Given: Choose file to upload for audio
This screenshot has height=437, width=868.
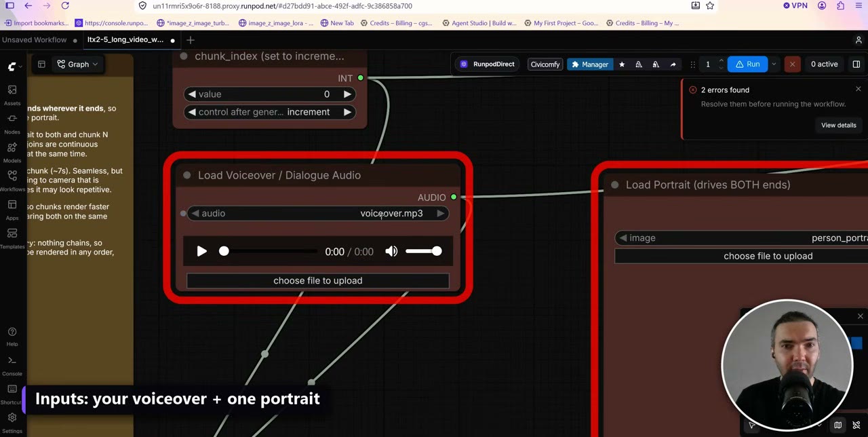Looking at the screenshot, I should tap(318, 281).
